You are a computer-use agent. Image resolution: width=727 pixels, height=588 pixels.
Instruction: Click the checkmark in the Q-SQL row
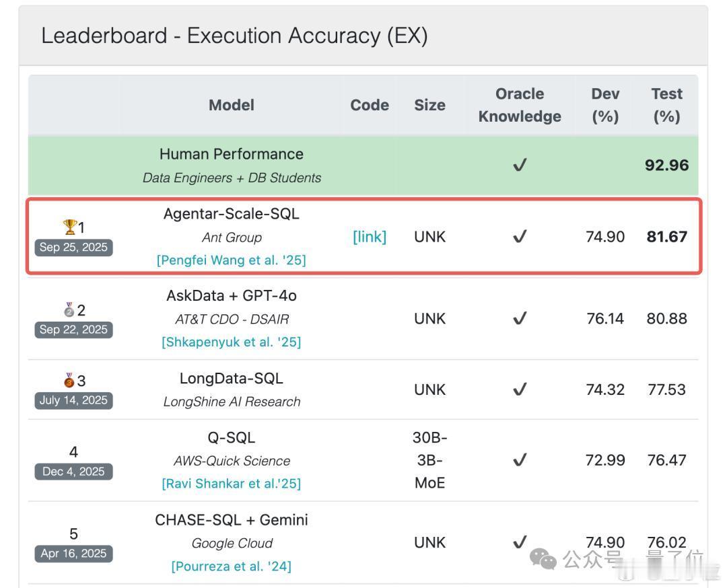pyautogui.click(x=520, y=460)
